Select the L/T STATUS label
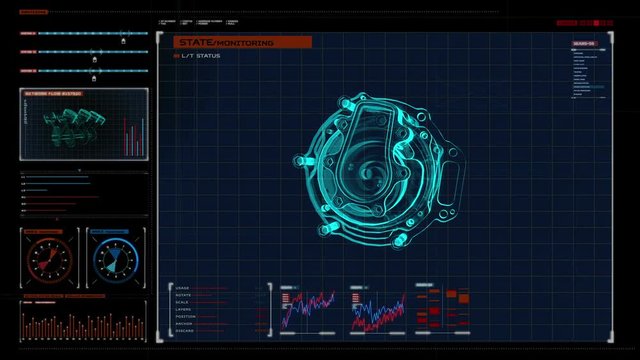Screen dimensions: 640x360 click(200, 56)
